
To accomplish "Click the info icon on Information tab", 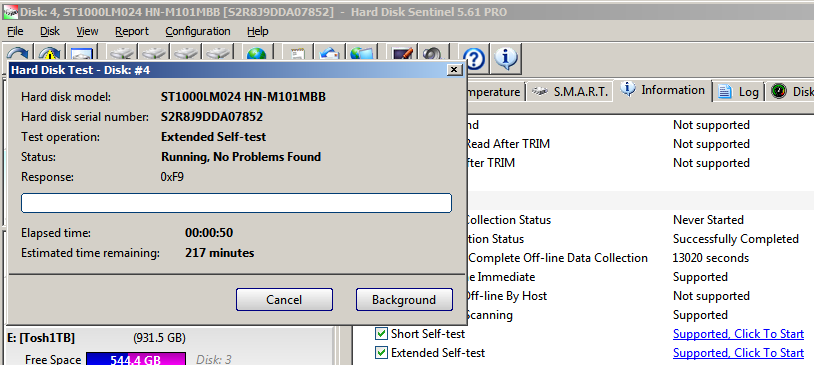I will click(x=628, y=89).
